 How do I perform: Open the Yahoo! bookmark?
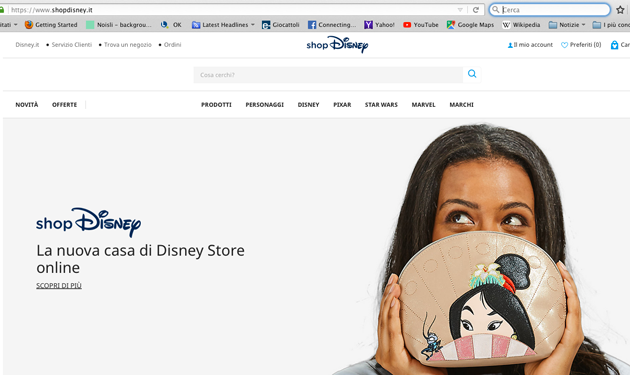pyautogui.click(x=379, y=25)
